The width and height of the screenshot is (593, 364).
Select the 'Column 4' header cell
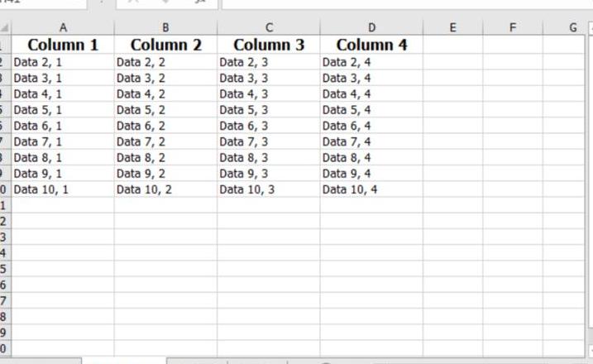point(371,45)
